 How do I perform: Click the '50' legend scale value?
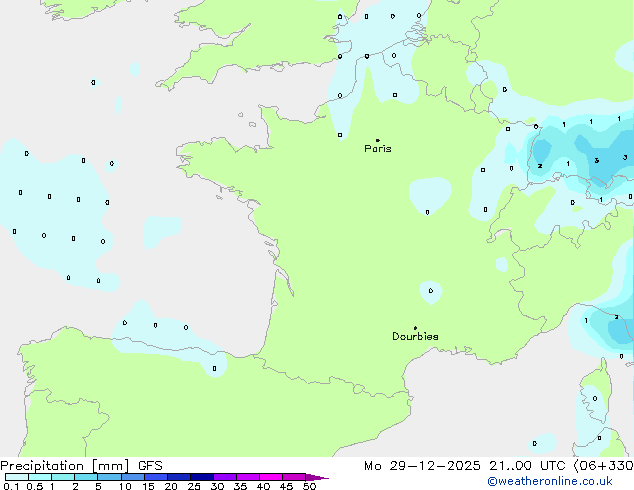(309, 486)
